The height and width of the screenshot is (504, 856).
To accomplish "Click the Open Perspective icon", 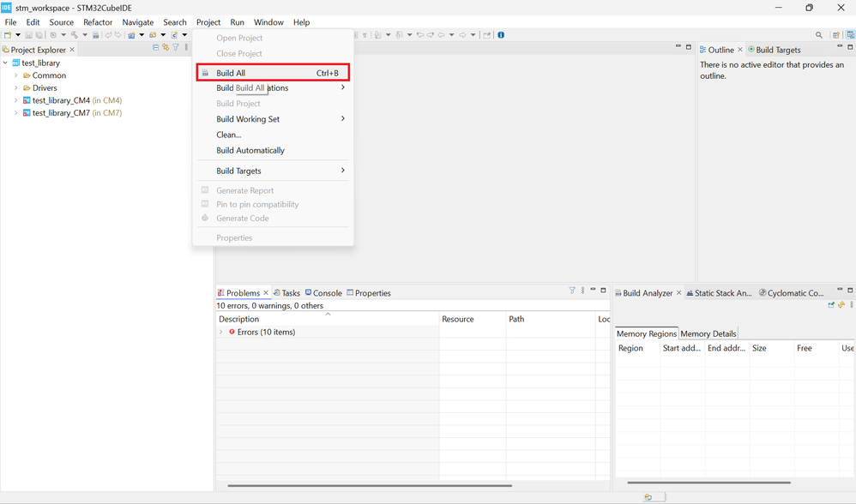I will 835,35.
